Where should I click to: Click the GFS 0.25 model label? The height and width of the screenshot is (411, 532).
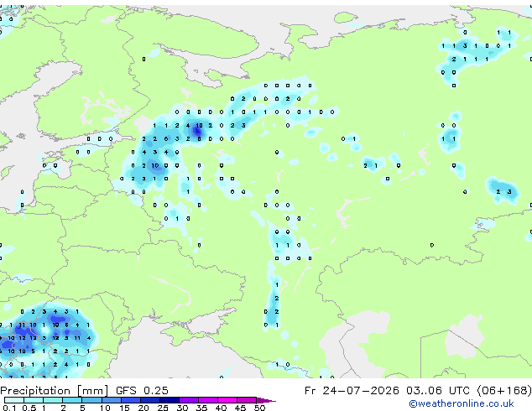(x=142, y=391)
